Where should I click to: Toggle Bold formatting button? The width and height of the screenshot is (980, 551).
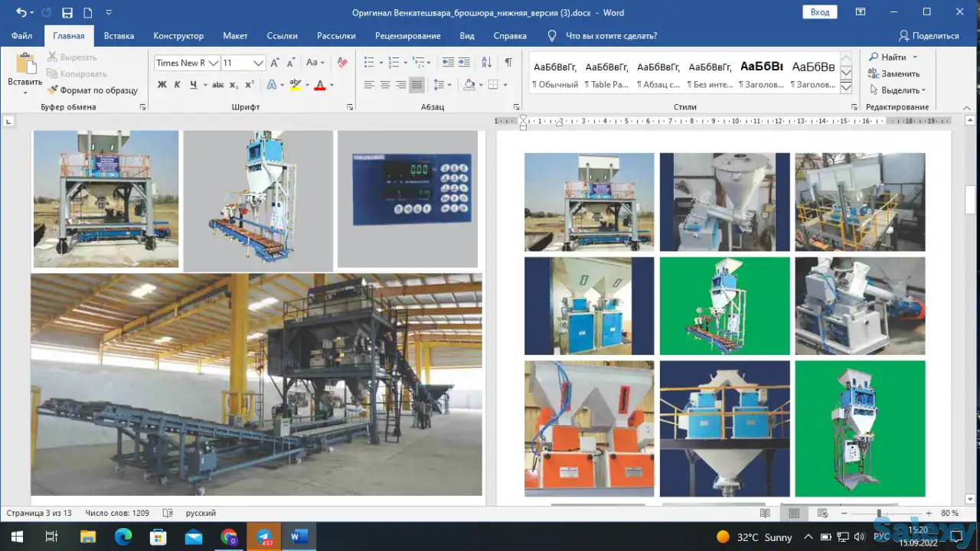pyautogui.click(x=162, y=85)
